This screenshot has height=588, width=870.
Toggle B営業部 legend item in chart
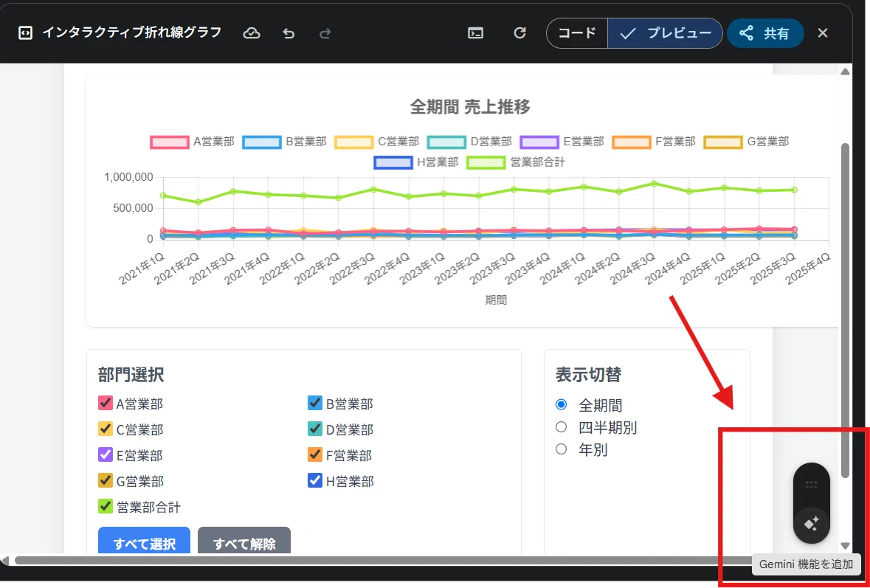point(285,142)
